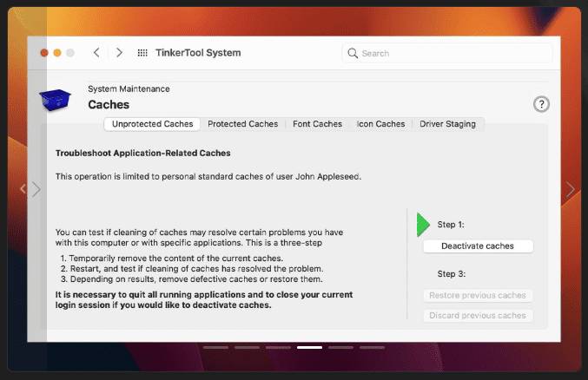Click the Deactivate caches button

[x=478, y=246]
